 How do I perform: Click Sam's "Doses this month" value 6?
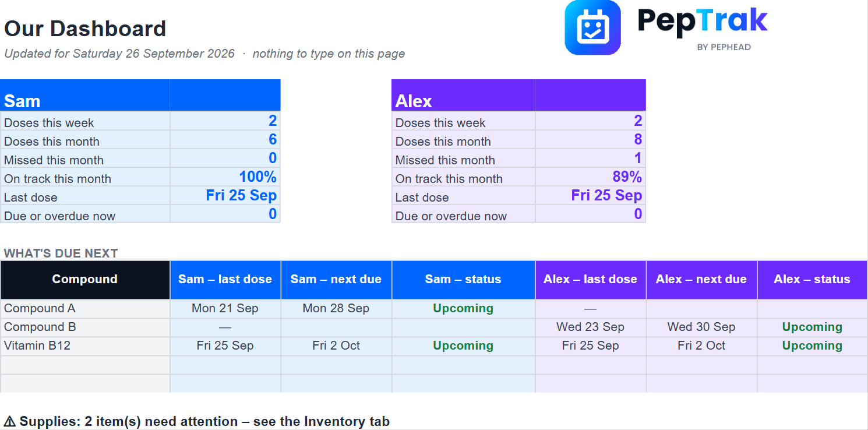click(273, 140)
